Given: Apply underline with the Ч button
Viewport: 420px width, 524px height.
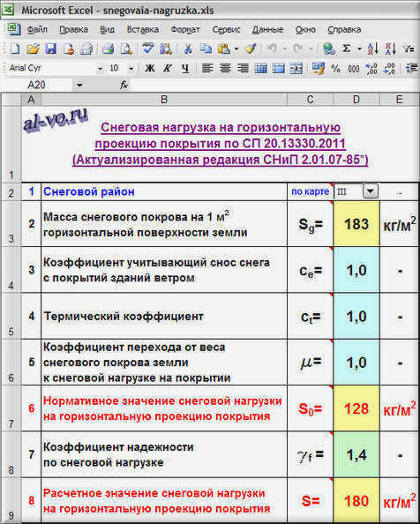Looking at the screenshot, I should [185, 69].
